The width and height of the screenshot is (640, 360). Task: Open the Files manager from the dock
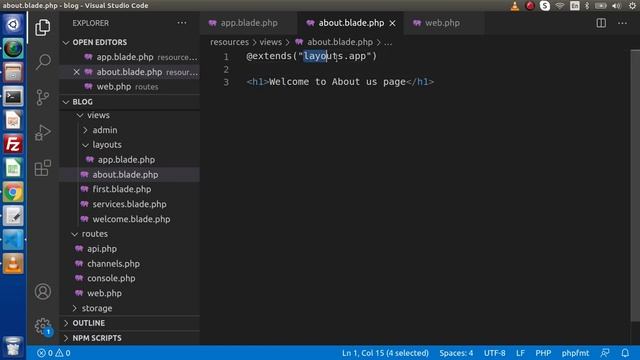pyautogui.click(x=13, y=73)
